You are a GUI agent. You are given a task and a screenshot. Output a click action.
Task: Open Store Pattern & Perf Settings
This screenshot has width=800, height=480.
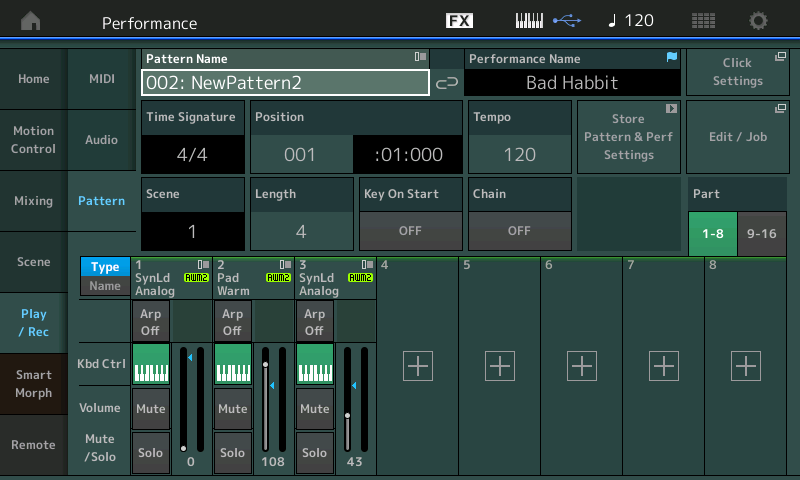(628, 137)
